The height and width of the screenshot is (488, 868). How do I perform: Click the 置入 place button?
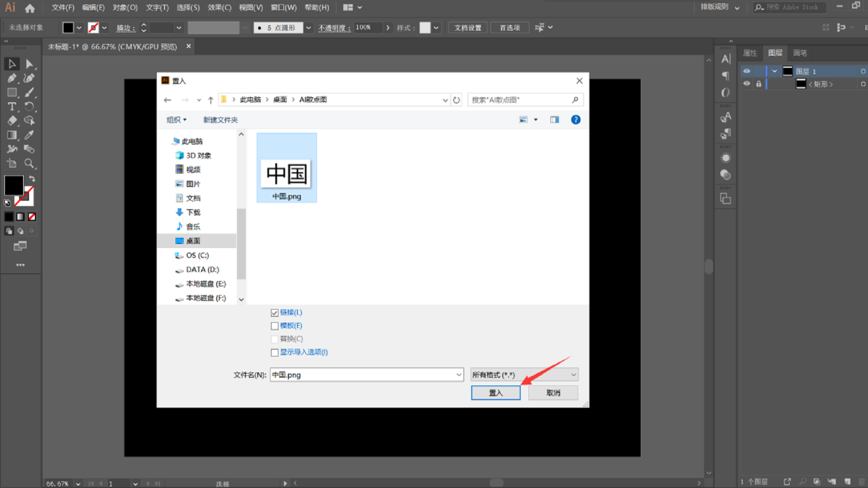(495, 393)
